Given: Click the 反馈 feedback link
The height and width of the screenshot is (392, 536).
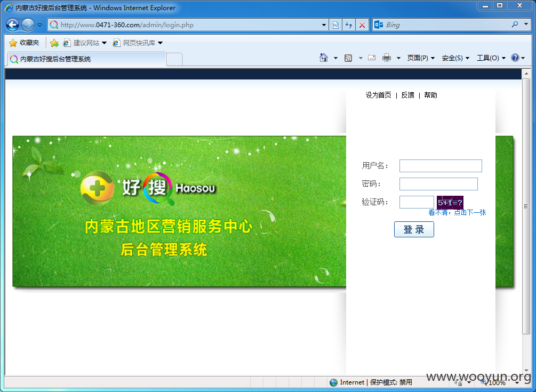Looking at the screenshot, I should coord(408,95).
